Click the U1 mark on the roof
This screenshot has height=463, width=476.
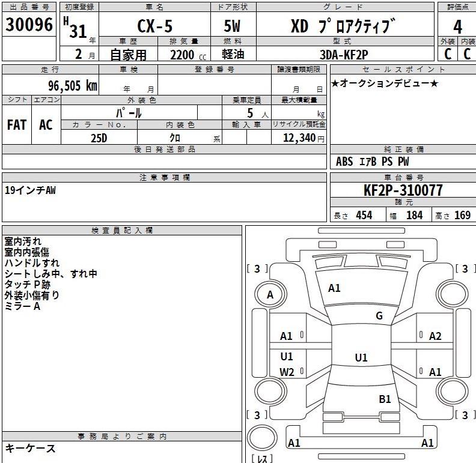361,358
